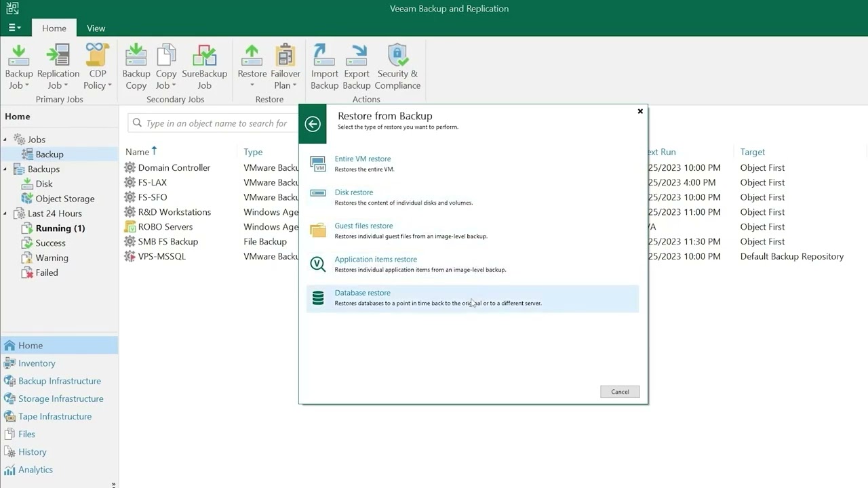Screen dimensions: 868x488
Task: Click the gear icon of Domain Controller job
Action: [130, 167]
